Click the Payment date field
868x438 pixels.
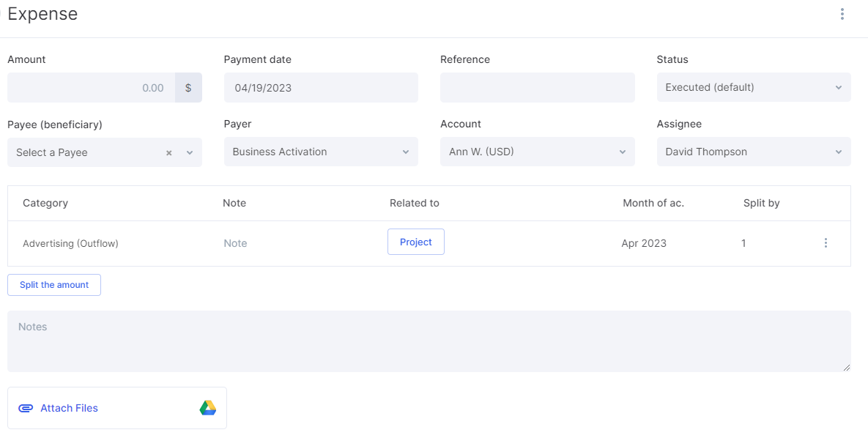pos(321,87)
